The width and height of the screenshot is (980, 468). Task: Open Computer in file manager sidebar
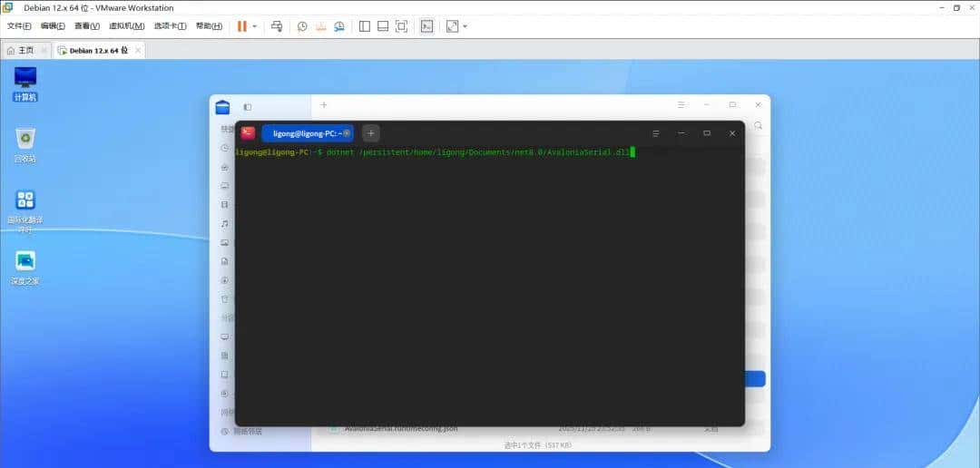225,336
